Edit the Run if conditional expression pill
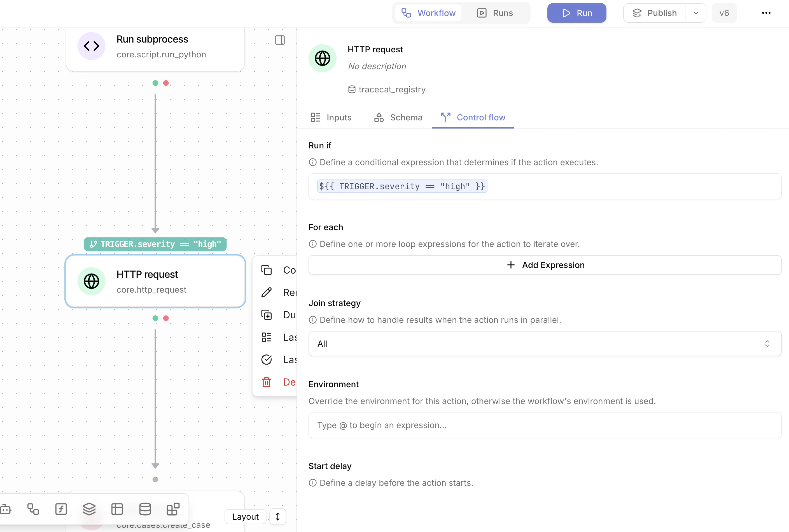The width and height of the screenshot is (789, 532). (x=402, y=186)
